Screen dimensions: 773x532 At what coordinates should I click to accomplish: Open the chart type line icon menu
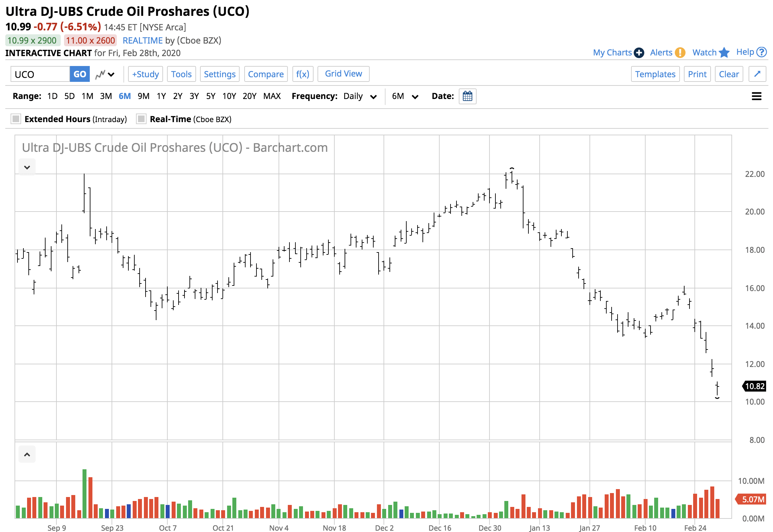tap(105, 74)
